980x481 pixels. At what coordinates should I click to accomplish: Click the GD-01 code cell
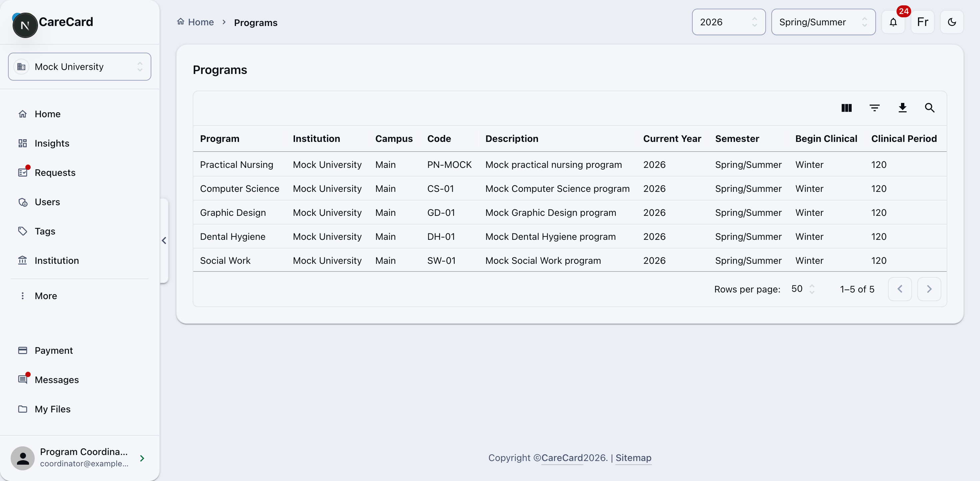click(441, 213)
